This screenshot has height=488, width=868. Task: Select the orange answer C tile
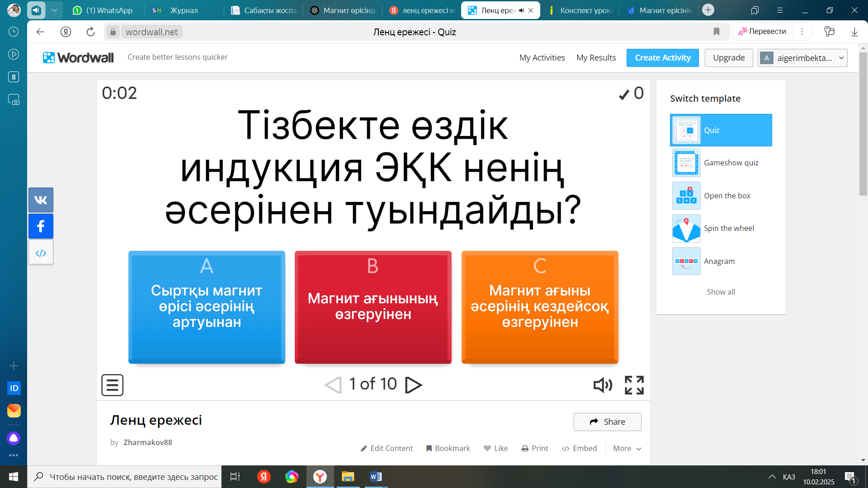[x=539, y=307]
